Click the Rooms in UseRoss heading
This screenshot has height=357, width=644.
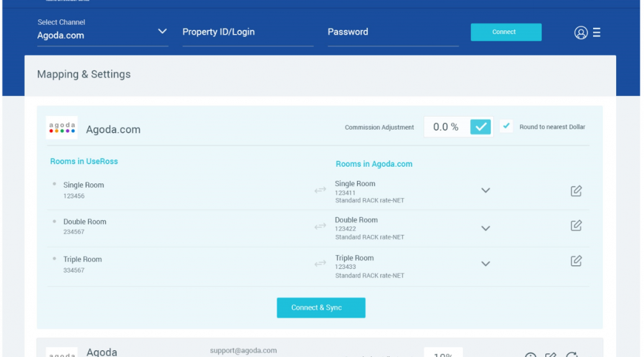(84, 161)
